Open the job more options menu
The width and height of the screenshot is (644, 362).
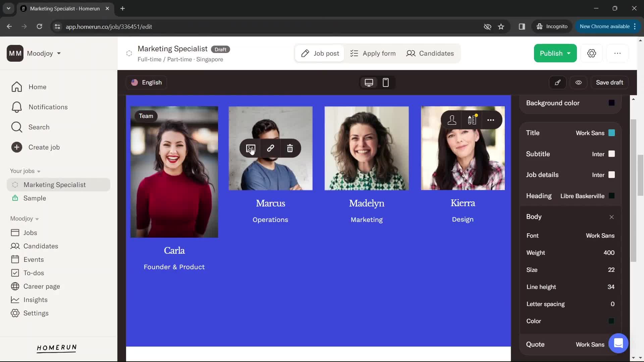(x=618, y=53)
